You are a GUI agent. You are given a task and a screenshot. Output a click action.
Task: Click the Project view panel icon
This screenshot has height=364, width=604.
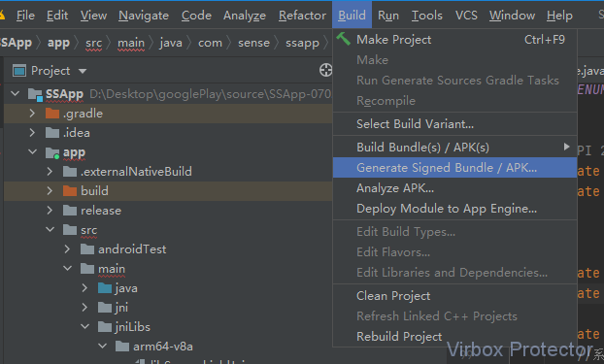coord(19,71)
